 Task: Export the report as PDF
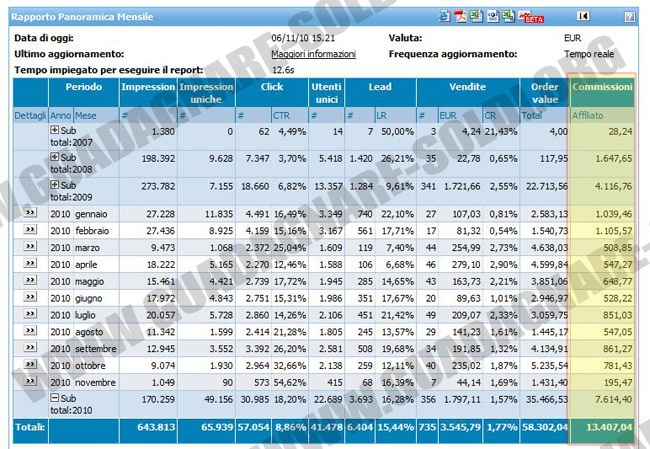[460, 17]
